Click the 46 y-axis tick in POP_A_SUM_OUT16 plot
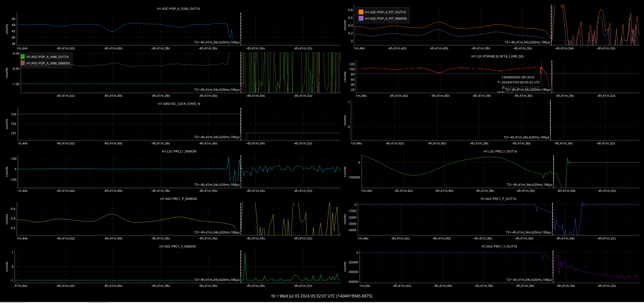This screenshot has width=644, height=303. coord(13,19)
